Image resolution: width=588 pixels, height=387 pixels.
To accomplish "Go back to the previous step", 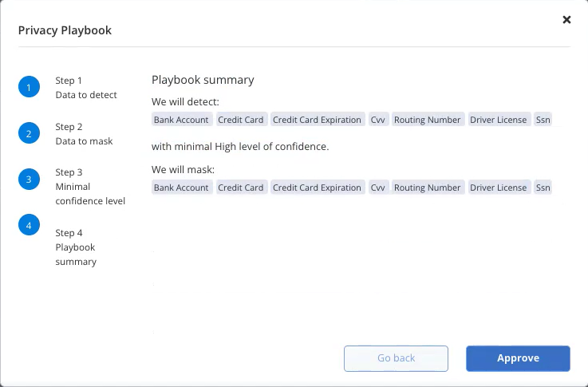I will (396, 358).
